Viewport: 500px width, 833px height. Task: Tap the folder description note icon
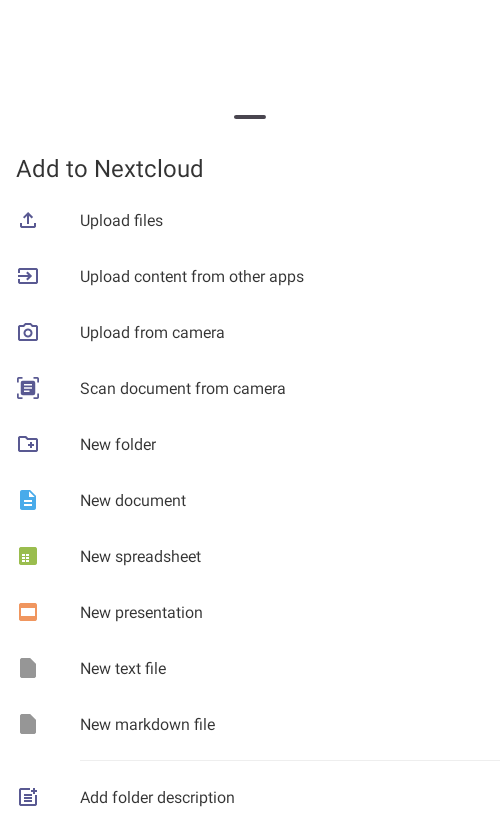click(x=28, y=797)
